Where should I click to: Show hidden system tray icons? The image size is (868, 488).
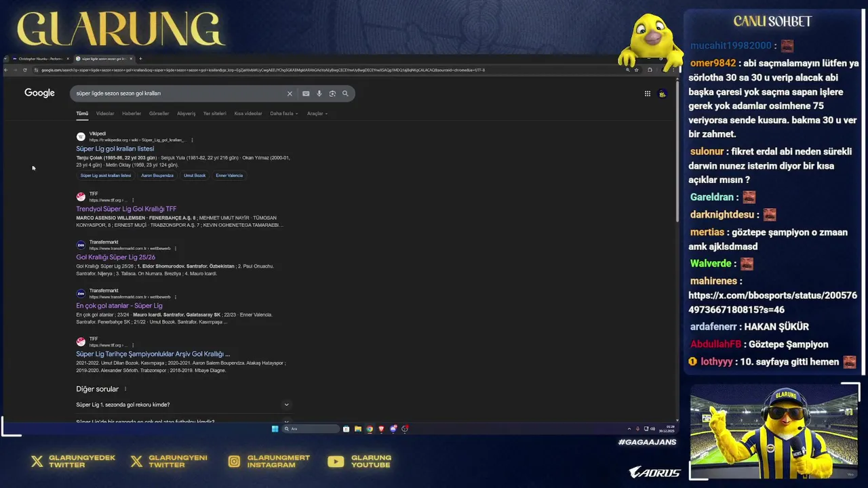tap(629, 428)
